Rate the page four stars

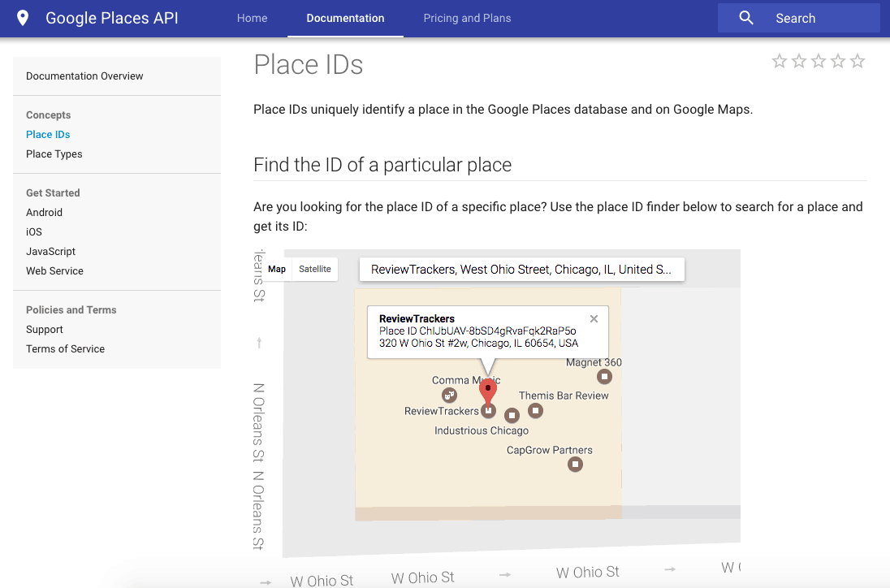click(x=838, y=61)
